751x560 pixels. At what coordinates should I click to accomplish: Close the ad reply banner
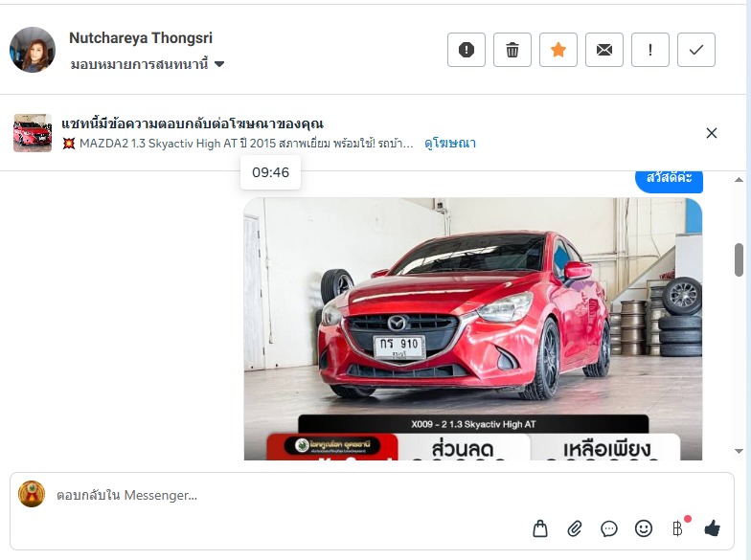click(x=711, y=133)
